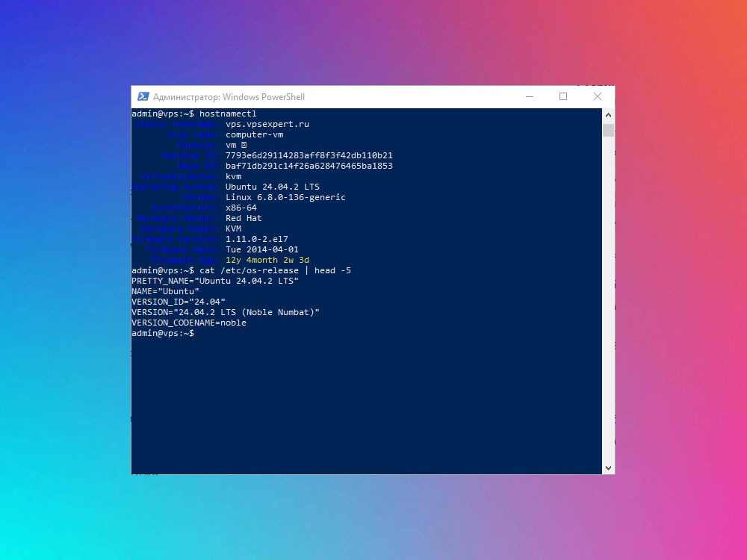Click the scrollbar up arrow
Viewport: 747px width, 560px height.
608,115
